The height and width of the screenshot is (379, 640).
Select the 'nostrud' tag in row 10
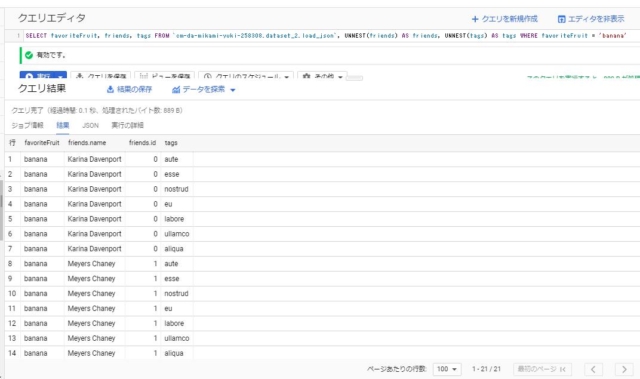click(x=176, y=293)
